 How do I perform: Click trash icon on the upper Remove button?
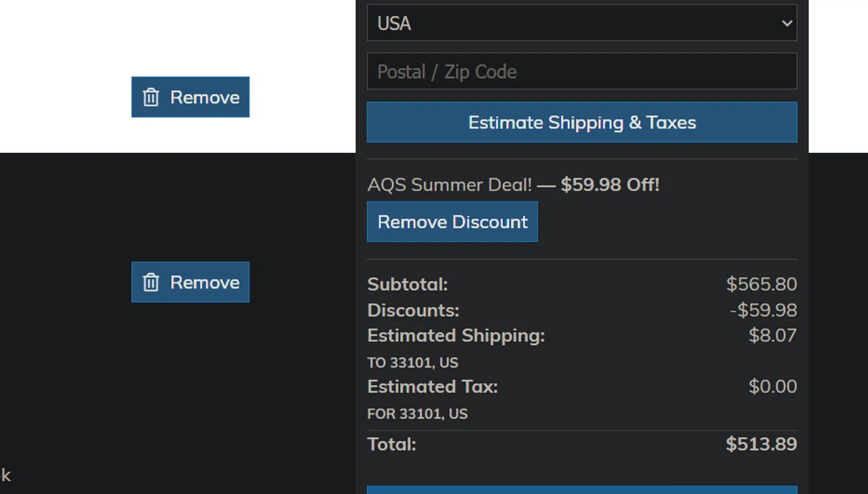tap(151, 97)
